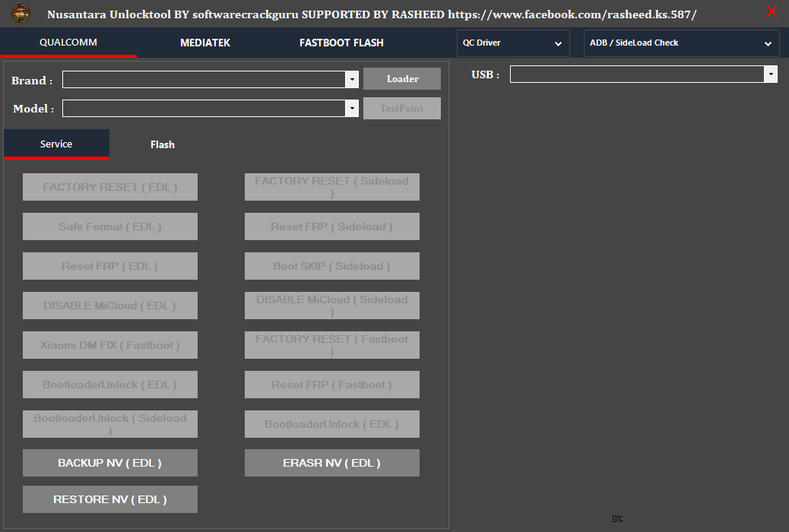
Task: Open the FASTBOOT FLASH tab
Action: coord(341,43)
